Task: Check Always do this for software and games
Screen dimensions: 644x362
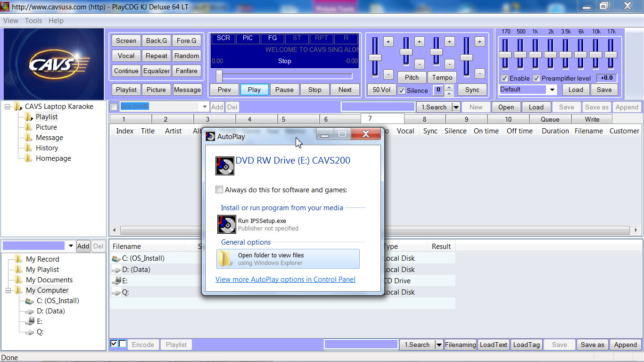Action: coord(219,190)
